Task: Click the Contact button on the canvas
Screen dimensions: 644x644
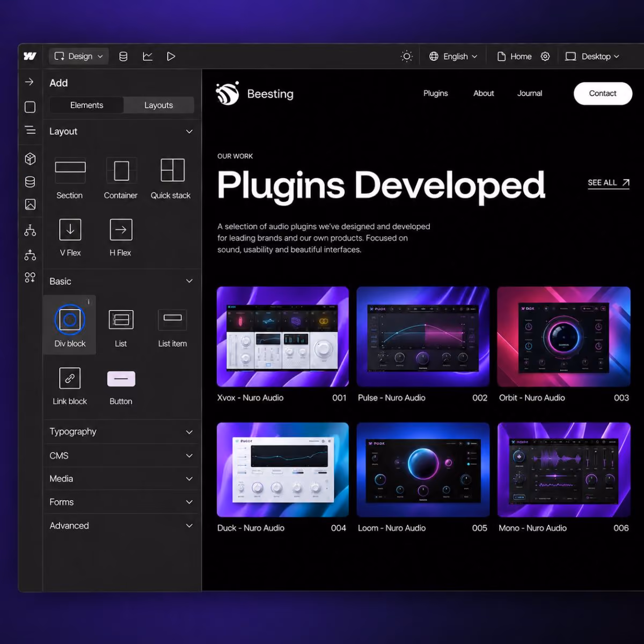Action: (603, 93)
